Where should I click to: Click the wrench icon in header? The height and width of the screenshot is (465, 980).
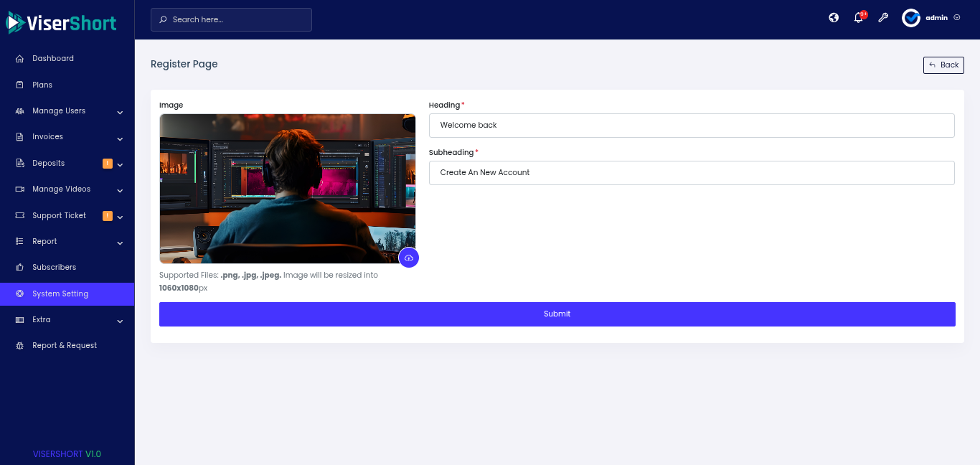[x=883, y=18]
